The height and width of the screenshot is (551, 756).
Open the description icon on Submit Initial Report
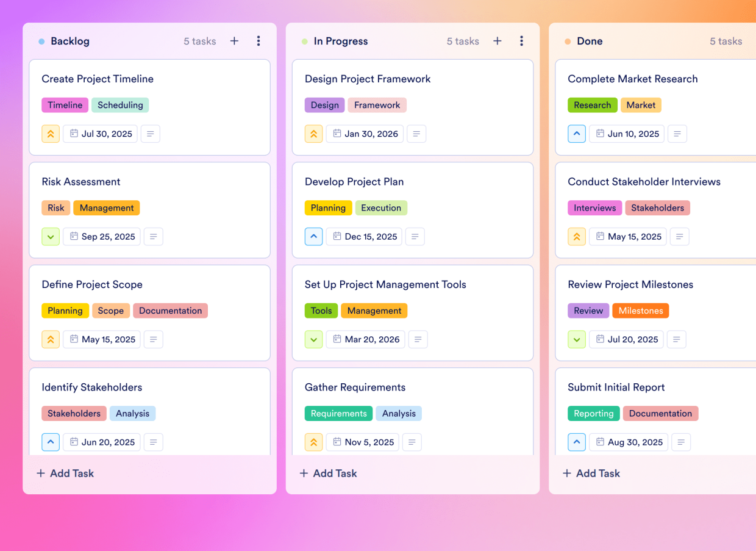tap(681, 442)
